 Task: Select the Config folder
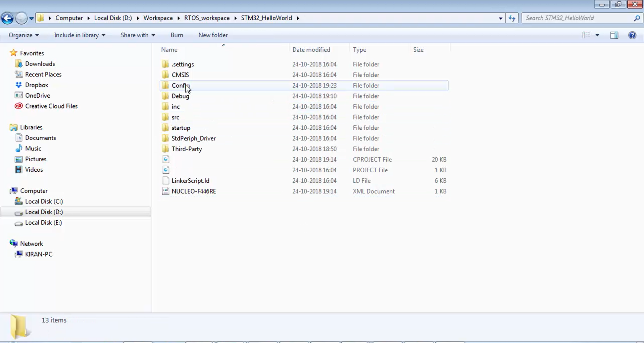(304, 85)
